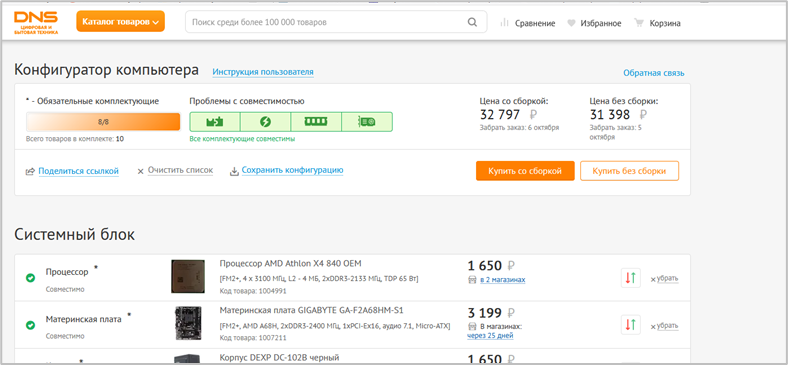Click the share link icon
Image resolution: width=788 pixels, height=365 pixels.
pyautogui.click(x=30, y=171)
